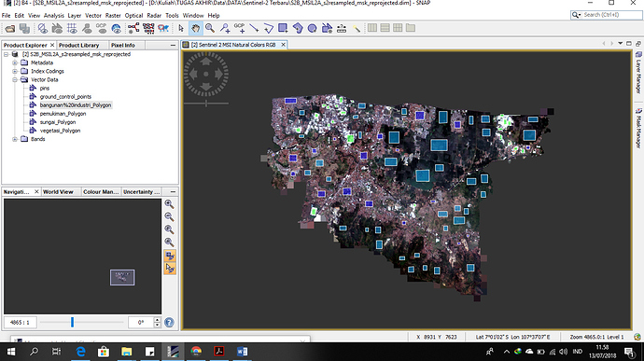Image resolution: width=644 pixels, height=361 pixels.
Task: Open the Navigation panel help icon
Action: point(169,323)
